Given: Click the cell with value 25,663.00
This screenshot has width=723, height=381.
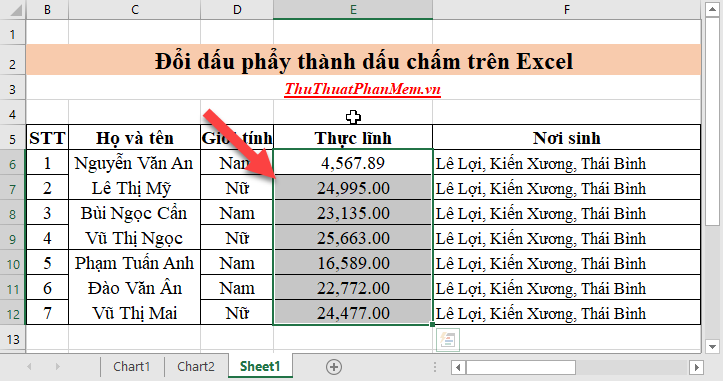Looking at the screenshot, I should coord(353,238).
